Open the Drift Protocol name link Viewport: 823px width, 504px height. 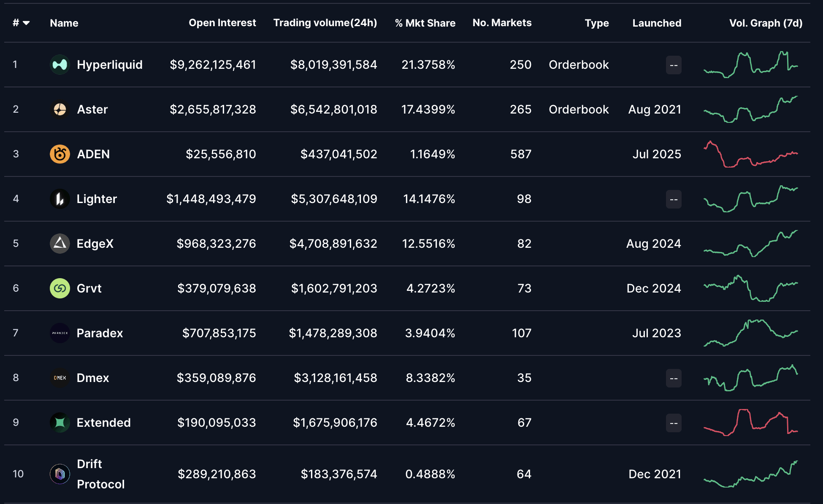(100, 474)
